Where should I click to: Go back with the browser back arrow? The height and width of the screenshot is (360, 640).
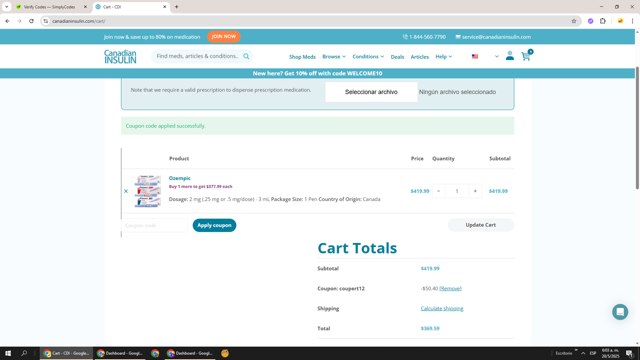7,21
